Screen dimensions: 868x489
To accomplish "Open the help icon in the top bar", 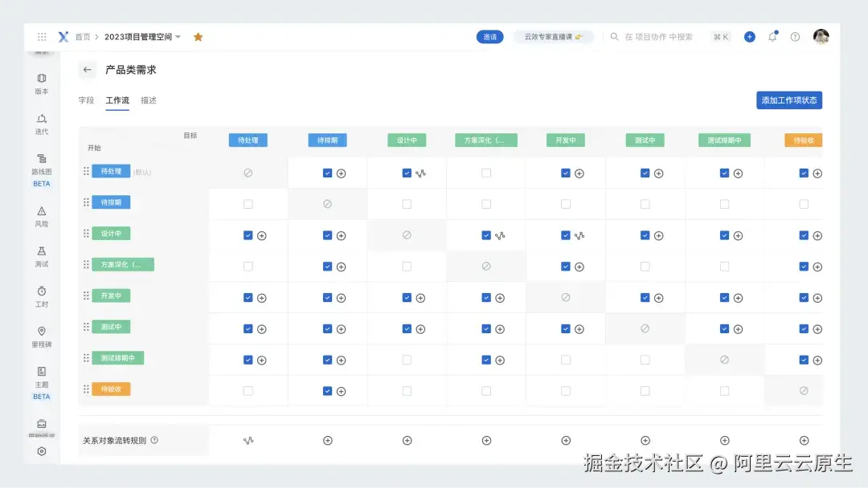I will point(795,36).
